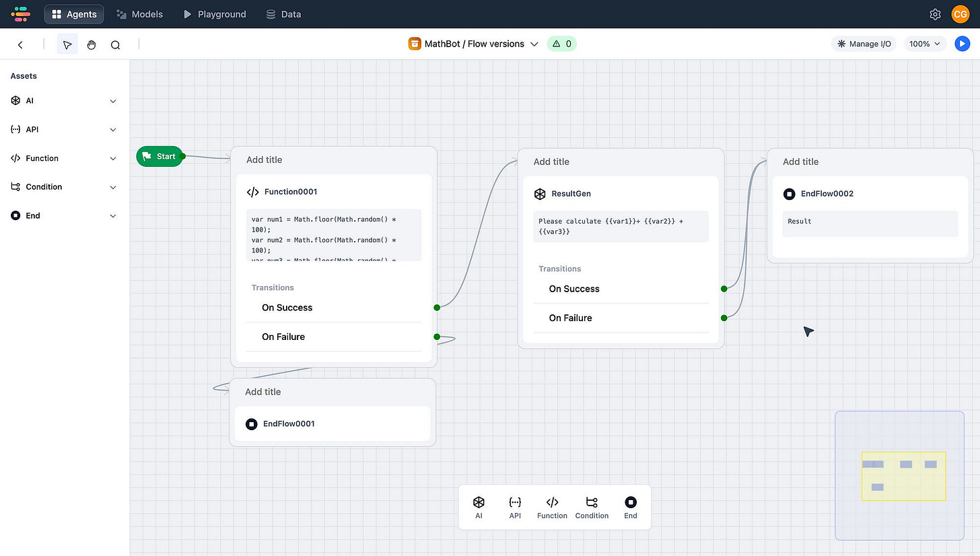Screen dimensions: 980x556
Task: Click the yellow viewport area in the minimap
Action: tap(903, 476)
